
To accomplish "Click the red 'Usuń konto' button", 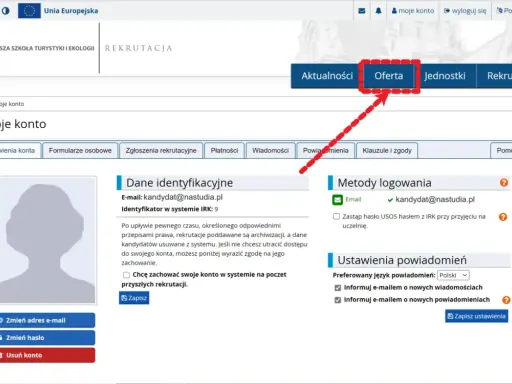I will (47, 355).
